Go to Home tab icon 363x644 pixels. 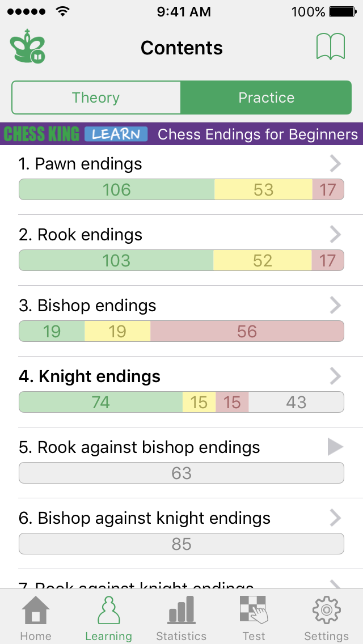(x=35, y=611)
